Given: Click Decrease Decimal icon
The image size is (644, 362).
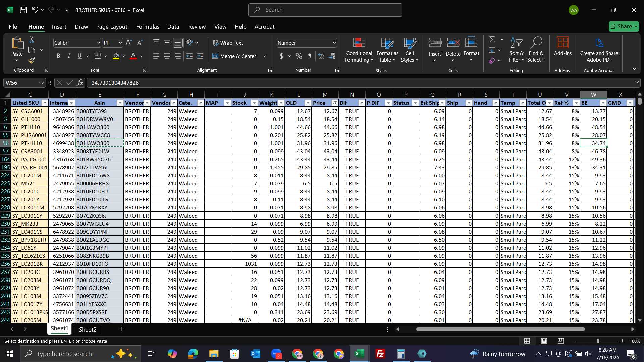Looking at the screenshot, I should point(332,56).
